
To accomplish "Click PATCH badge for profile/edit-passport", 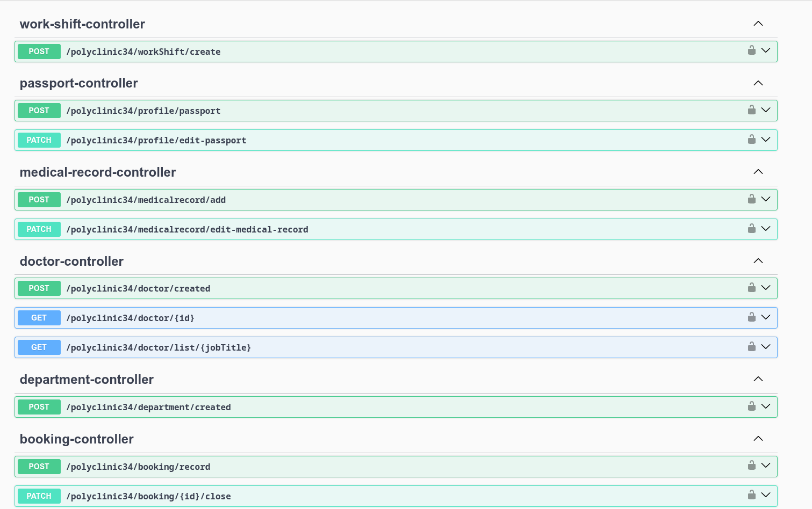I will (39, 140).
